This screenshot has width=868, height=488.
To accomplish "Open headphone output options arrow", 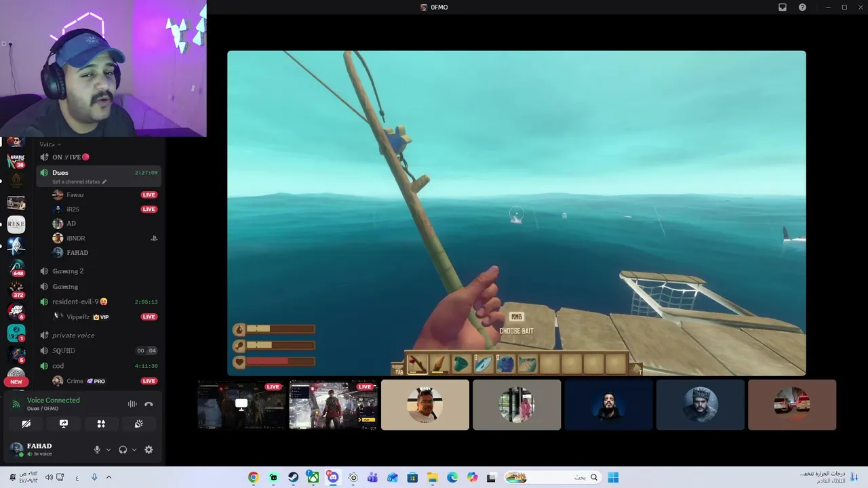I will tap(134, 450).
